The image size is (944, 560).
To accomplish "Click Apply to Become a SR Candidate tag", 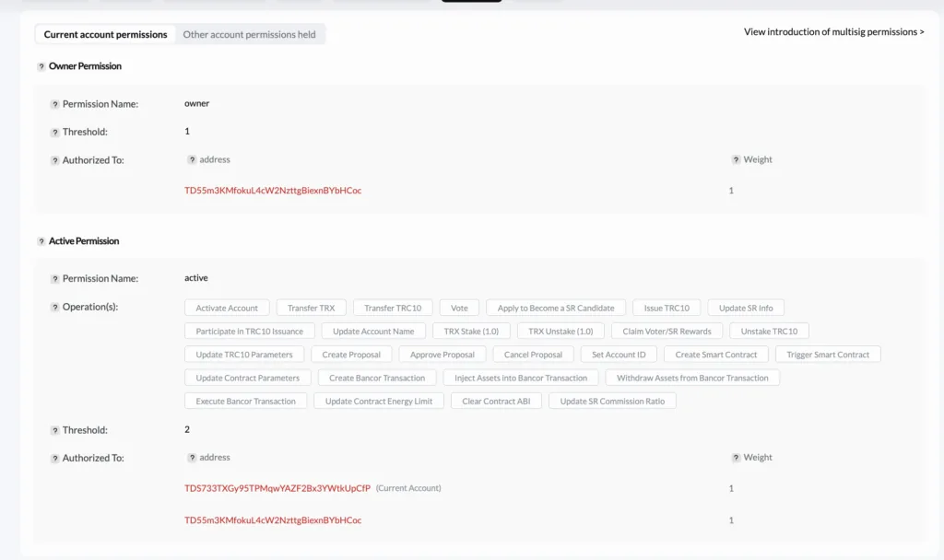I will (556, 308).
